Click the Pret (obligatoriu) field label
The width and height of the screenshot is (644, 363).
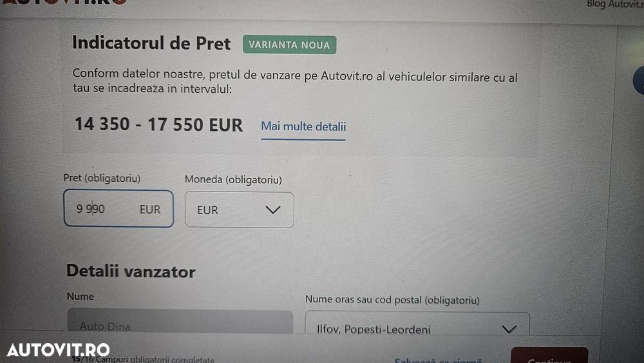[x=102, y=178]
